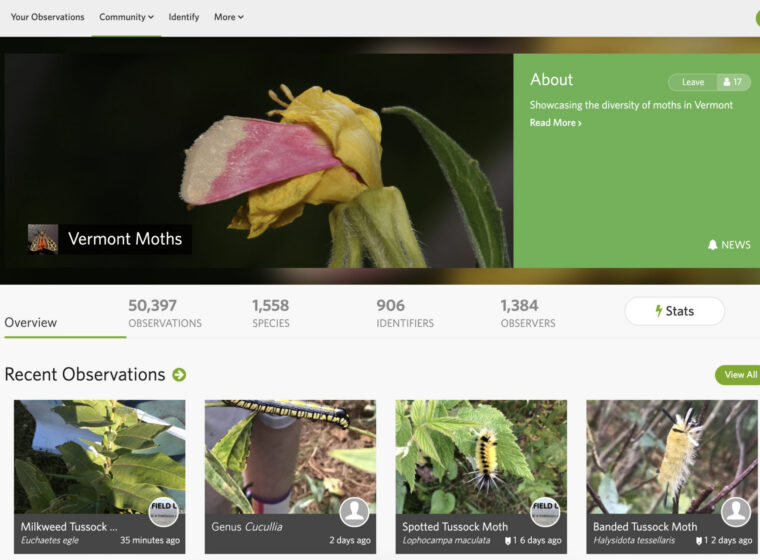Open the Identify page
This screenshot has width=760, height=560.
click(183, 17)
